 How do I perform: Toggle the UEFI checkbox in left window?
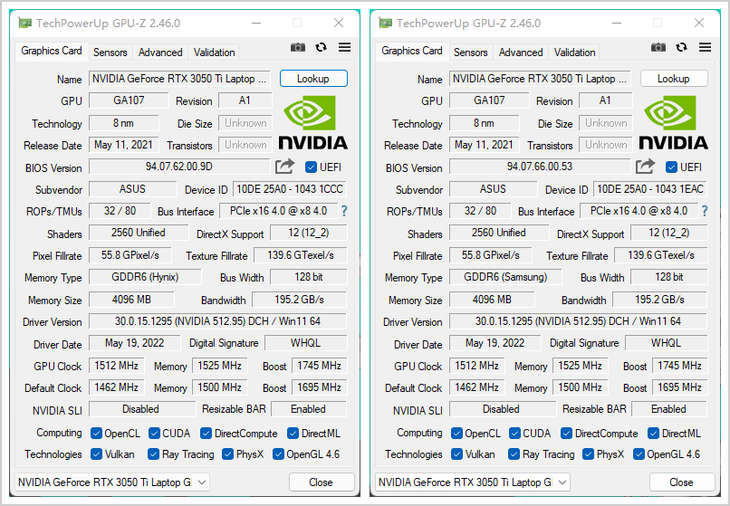pos(311,167)
